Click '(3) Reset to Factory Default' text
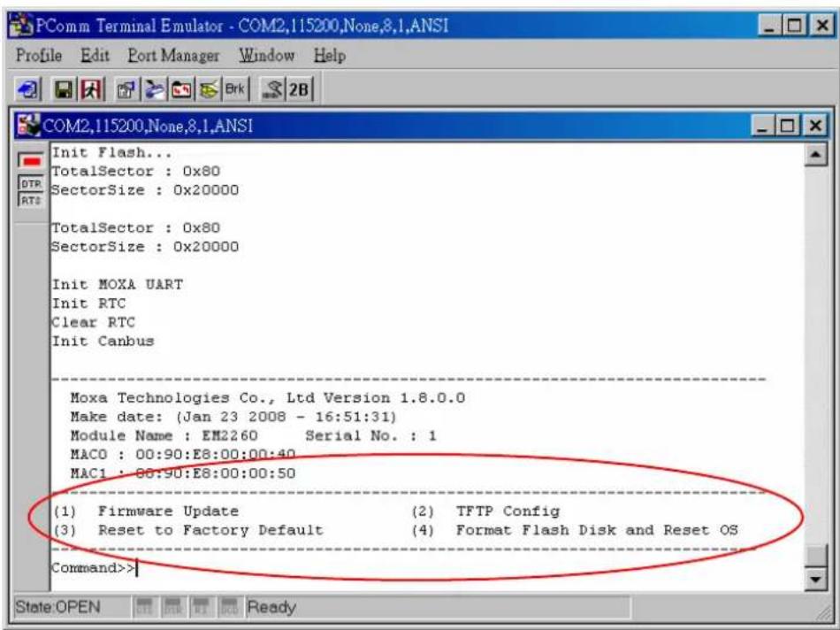The image size is (840, 630). (188, 530)
